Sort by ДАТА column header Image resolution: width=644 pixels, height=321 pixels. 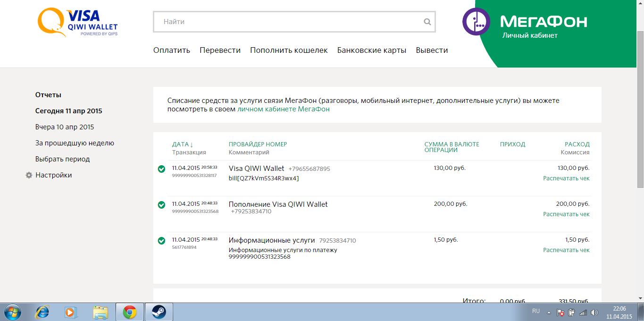point(183,144)
